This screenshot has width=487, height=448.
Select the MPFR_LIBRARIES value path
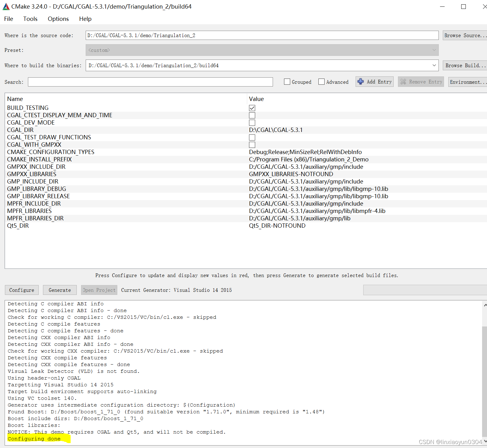pyautogui.click(x=317, y=211)
